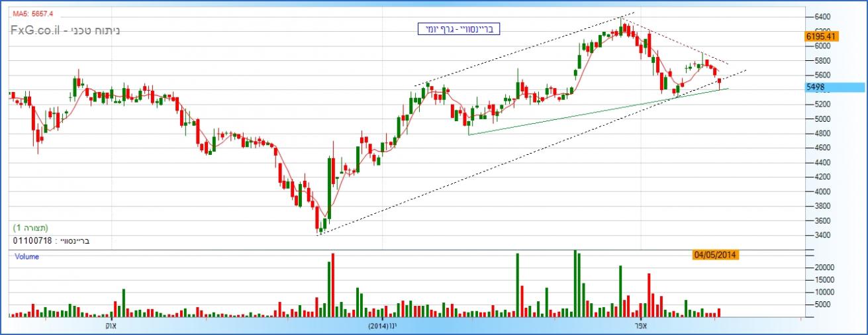The image size is (868, 335).
Task: Click the אוק month axis label
Action: pyautogui.click(x=111, y=326)
